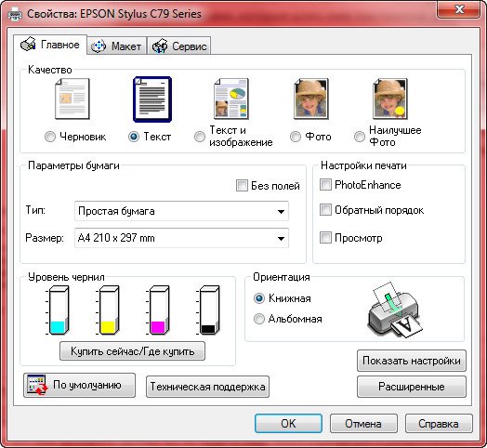Viewport: 487px width, 448px height.
Task: Open Техническая поддержка
Action: click(x=207, y=387)
